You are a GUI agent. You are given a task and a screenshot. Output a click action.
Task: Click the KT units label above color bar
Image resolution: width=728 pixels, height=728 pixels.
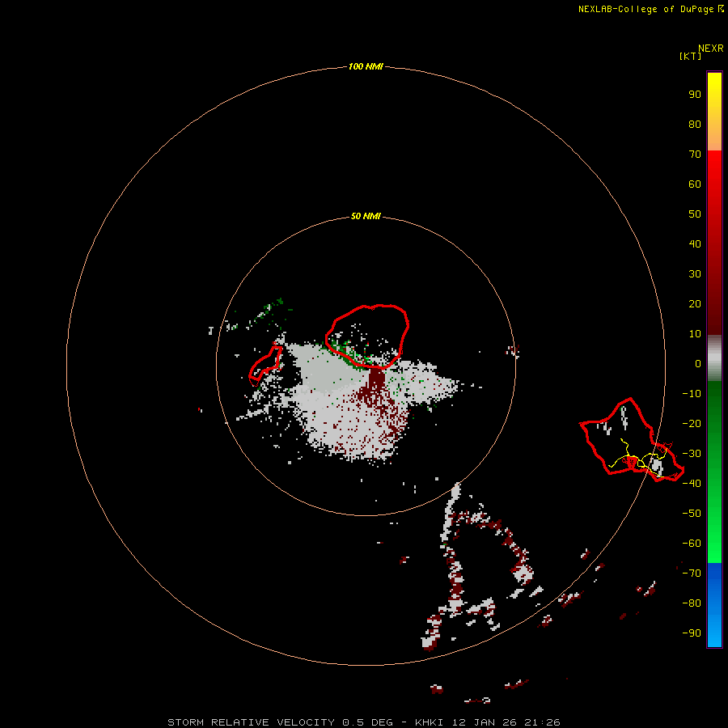click(690, 56)
